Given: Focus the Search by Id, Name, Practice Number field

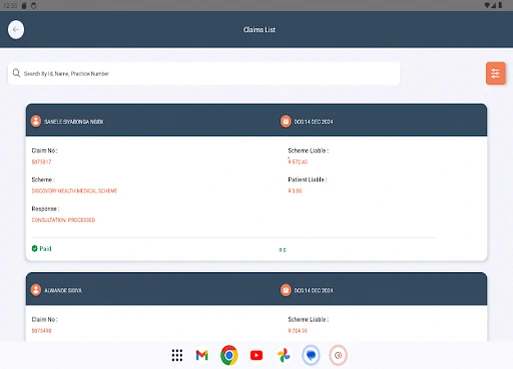Looking at the screenshot, I should pos(204,73).
